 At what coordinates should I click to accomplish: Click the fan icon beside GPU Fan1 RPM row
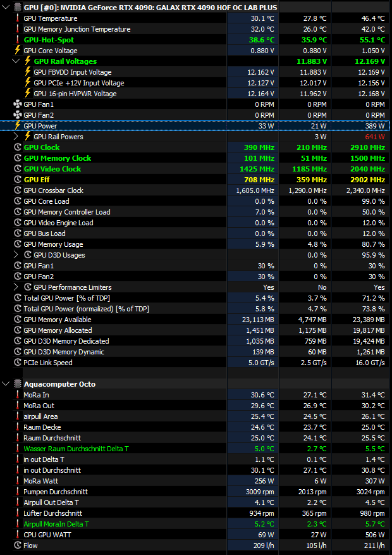[17, 104]
